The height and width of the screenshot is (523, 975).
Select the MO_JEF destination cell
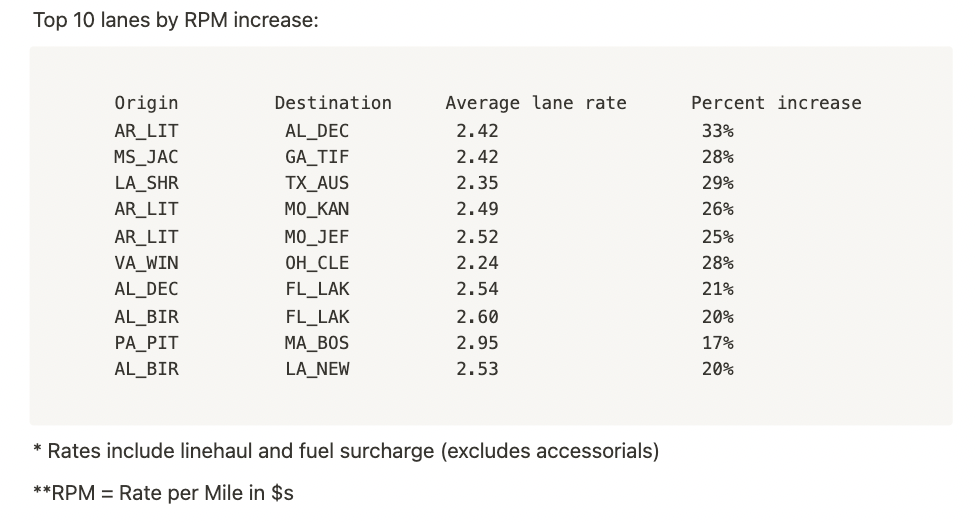point(317,237)
